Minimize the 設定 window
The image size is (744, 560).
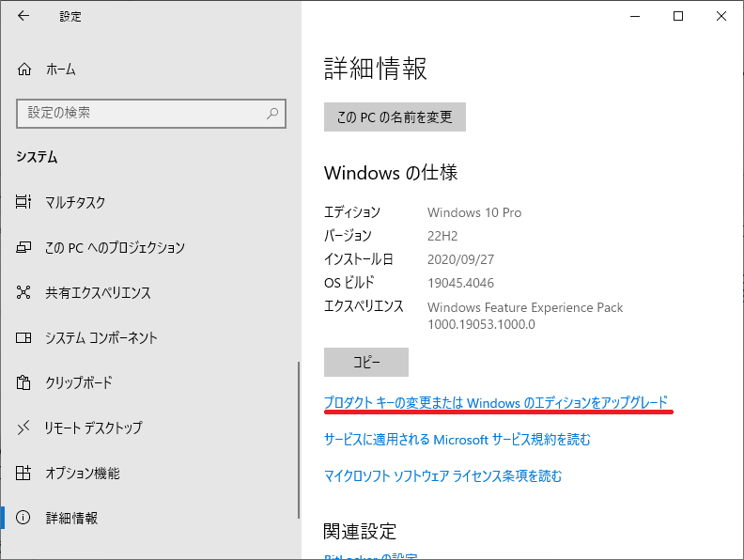[x=635, y=16]
